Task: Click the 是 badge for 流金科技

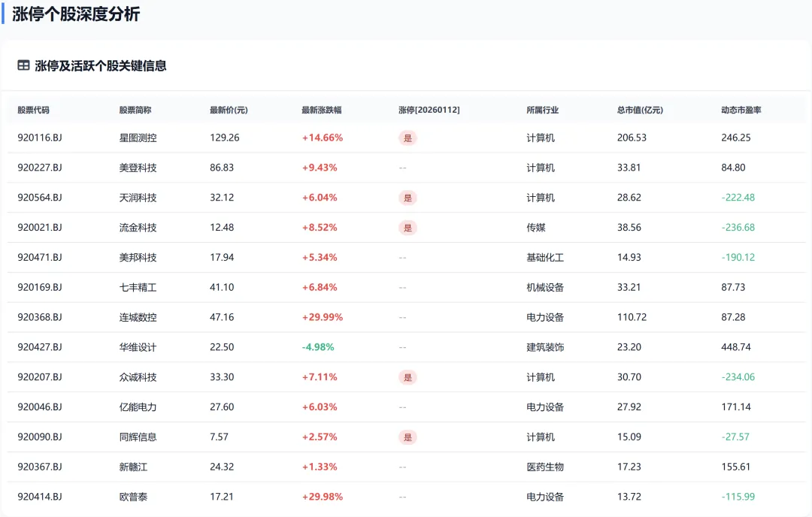Action: (408, 228)
